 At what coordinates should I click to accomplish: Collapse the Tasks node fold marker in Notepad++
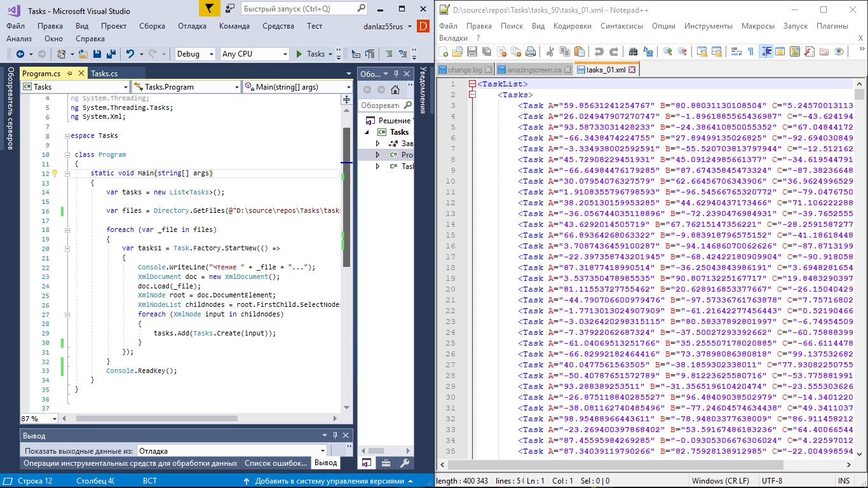tap(472, 95)
